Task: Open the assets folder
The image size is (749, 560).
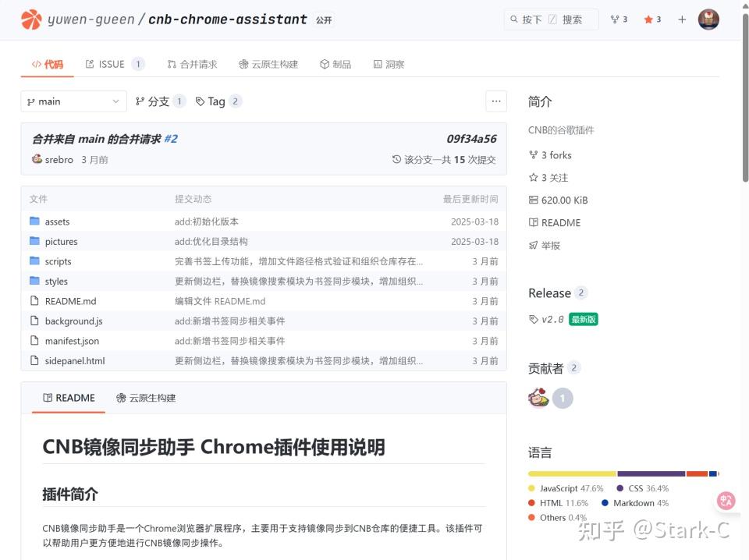Action: pyautogui.click(x=57, y=221)
